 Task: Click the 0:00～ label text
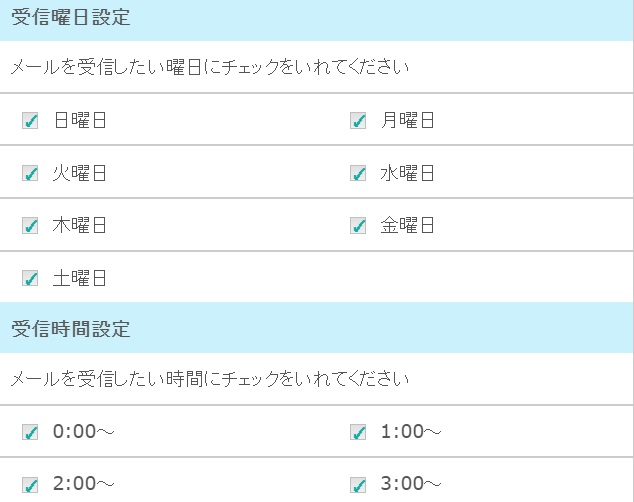coord(84,432)
